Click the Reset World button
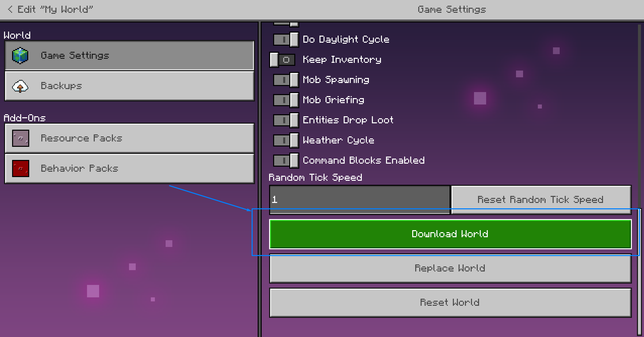Viewport: 644px width, 337px height. pyautogui.click(x=450, y=302)
